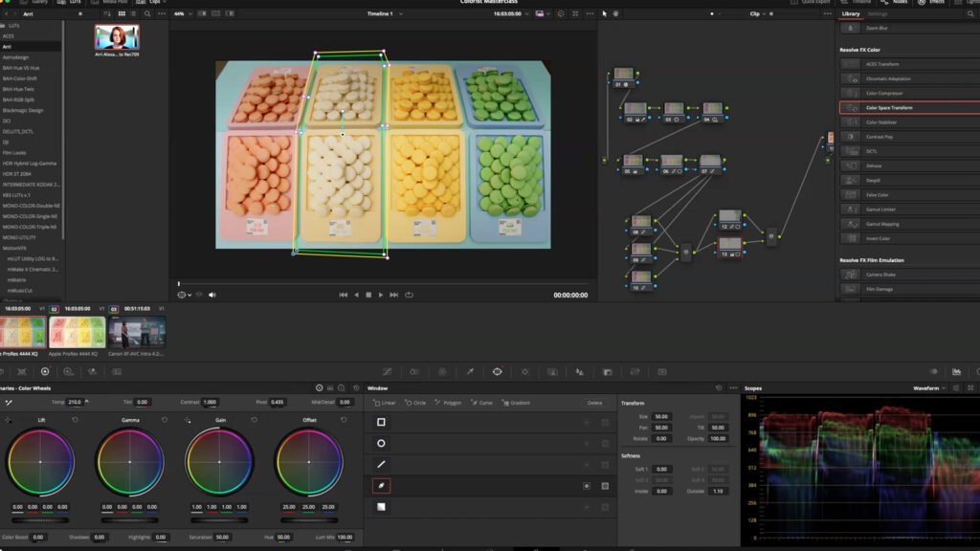This screenshot has width=980, height=551.
Task: Click the window Delete button
Action: click(595, 403)
